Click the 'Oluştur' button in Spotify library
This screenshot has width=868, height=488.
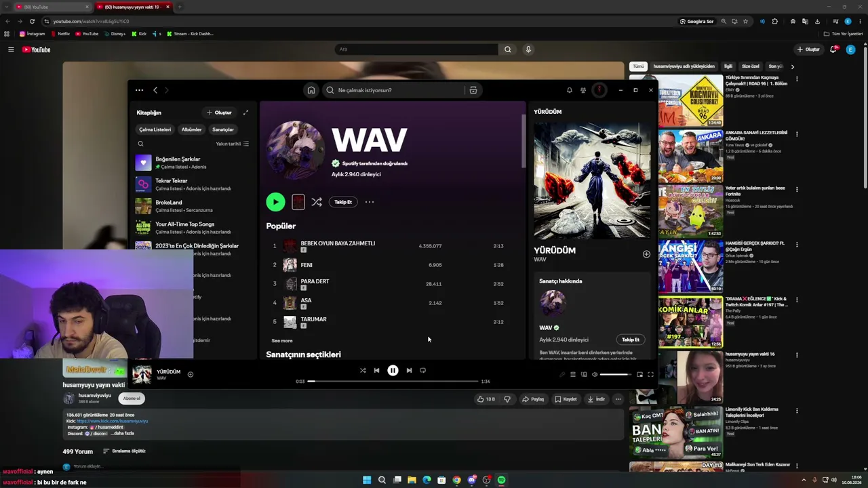coord(220,113)
